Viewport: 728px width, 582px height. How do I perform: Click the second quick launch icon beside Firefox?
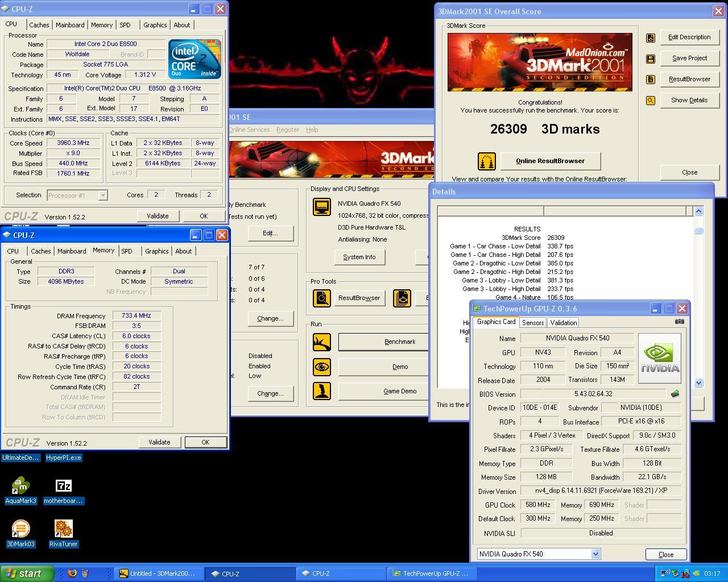(x=85, y=573)
